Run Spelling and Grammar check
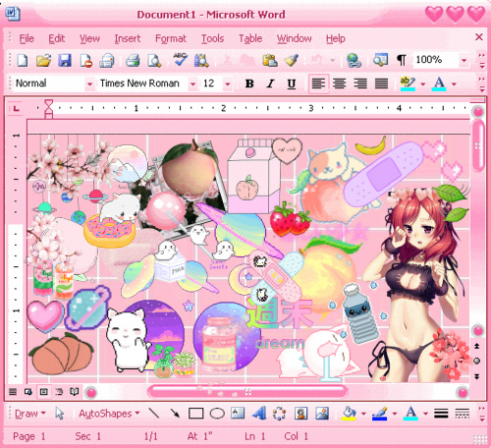The image size is (491, 448). pos(181,60)
